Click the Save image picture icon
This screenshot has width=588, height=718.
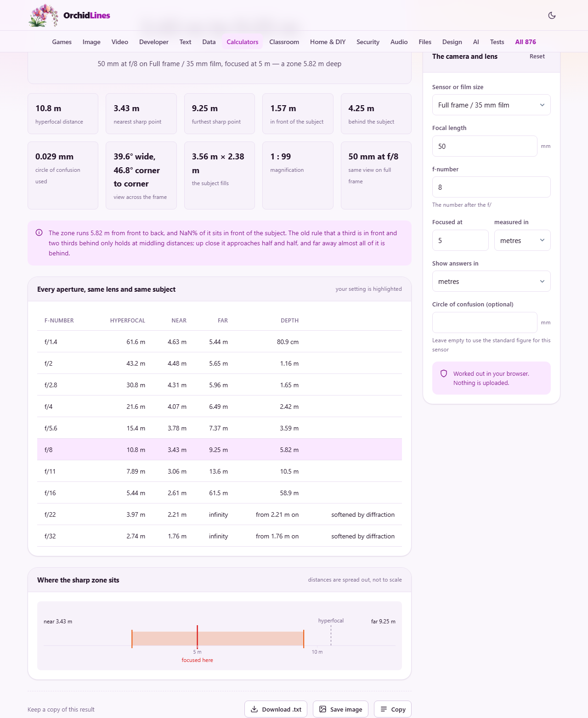pyautogui.click(x=322, y=709)
